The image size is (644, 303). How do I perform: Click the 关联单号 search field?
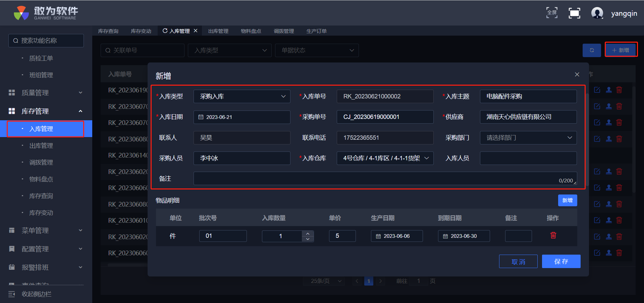(x=143, y=50)
